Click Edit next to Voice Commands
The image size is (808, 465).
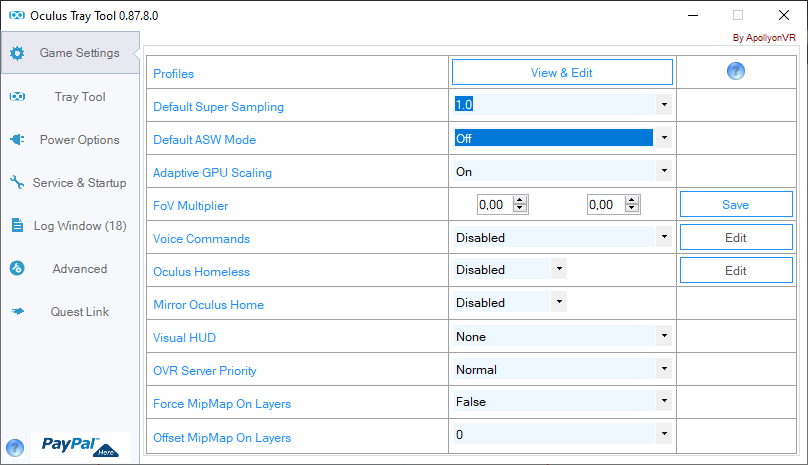click(x=736, y=238)
